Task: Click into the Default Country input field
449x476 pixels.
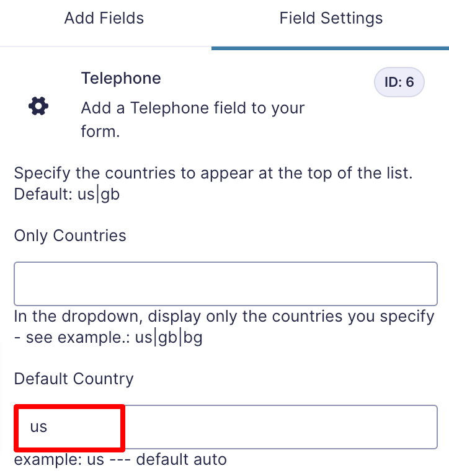Action: point(226,427)
